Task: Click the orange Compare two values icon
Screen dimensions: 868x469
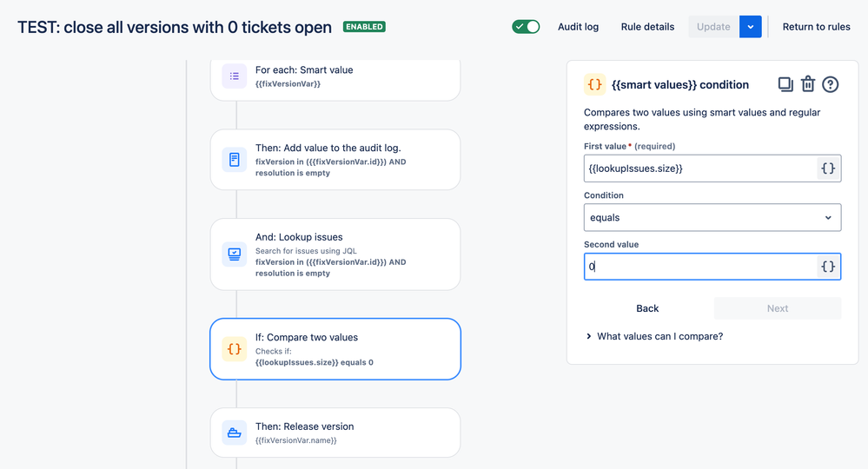Action: pyautogui.click(x=235, y=349)
